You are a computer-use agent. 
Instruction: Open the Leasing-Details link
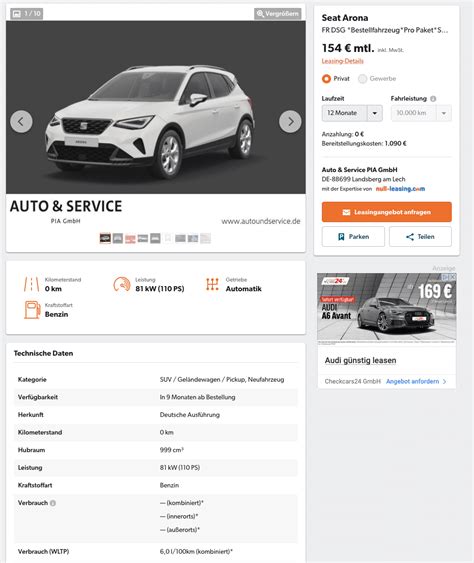[x=343, y=61]
